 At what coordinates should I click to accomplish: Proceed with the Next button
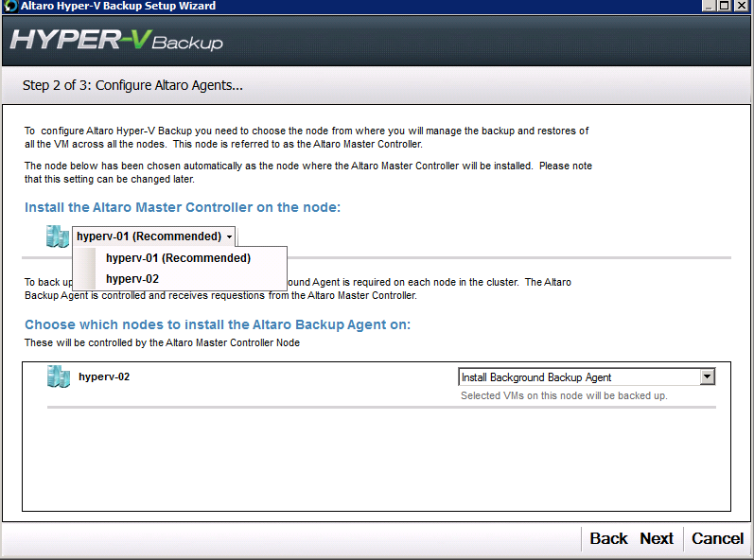pos(657,538)
